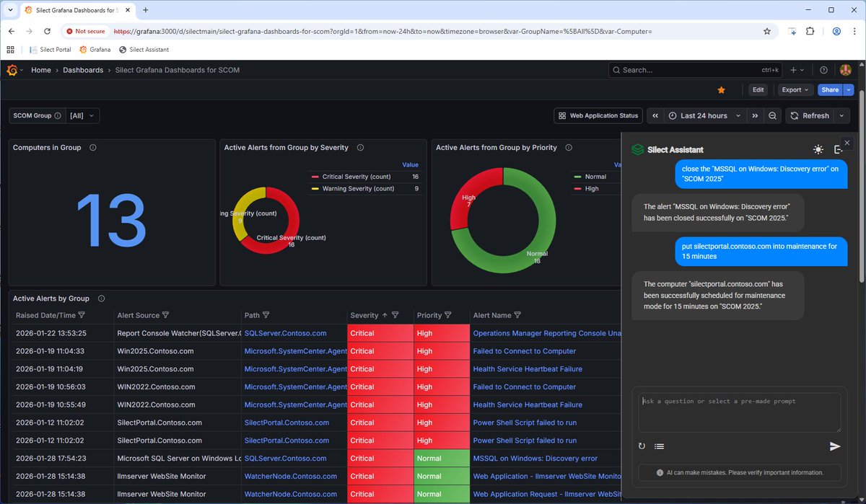Bookmark this page in Chrome

[x=767, y=31]
